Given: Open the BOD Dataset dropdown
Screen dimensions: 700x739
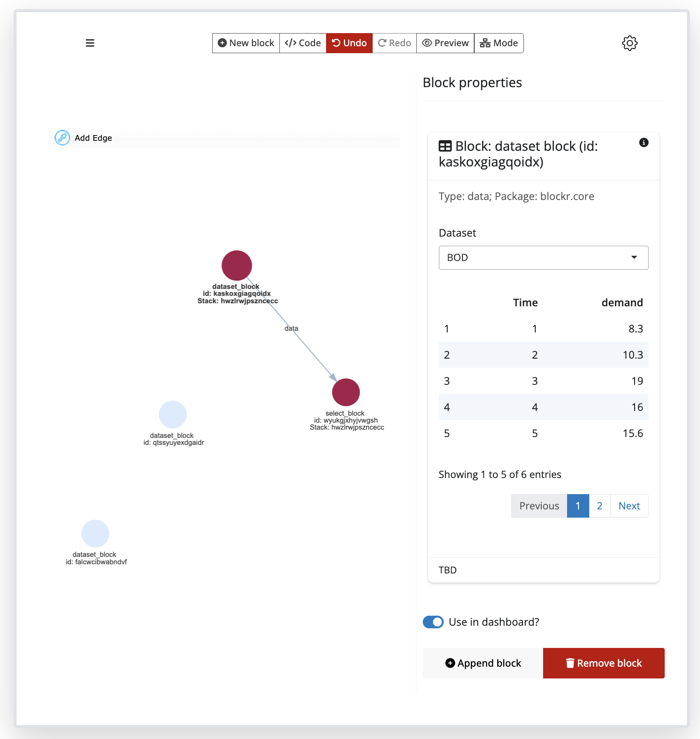Looking at the screenshot, I should (x=543, y=258).
